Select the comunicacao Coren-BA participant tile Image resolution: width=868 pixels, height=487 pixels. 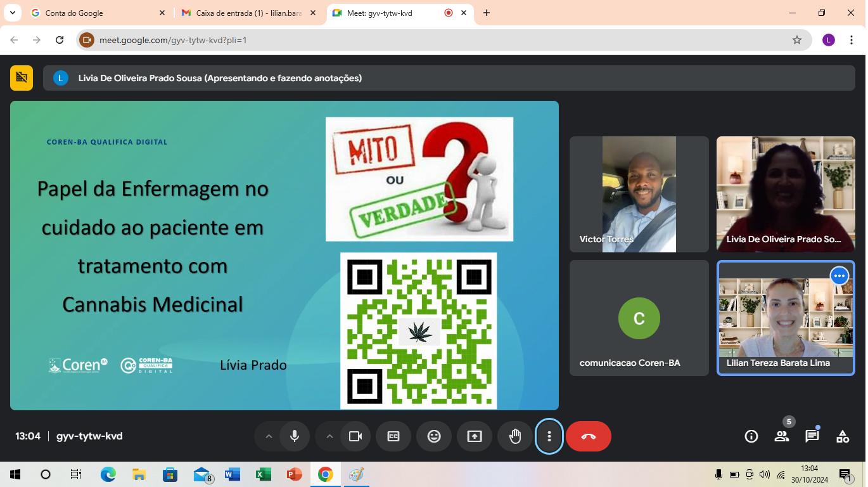coord(639,318)
